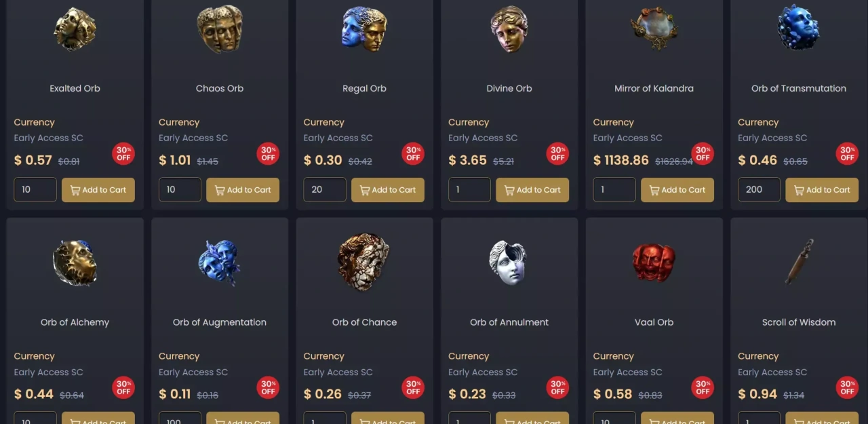
Task: Click the Chaos Orb item image
Action: coord(220,28)
